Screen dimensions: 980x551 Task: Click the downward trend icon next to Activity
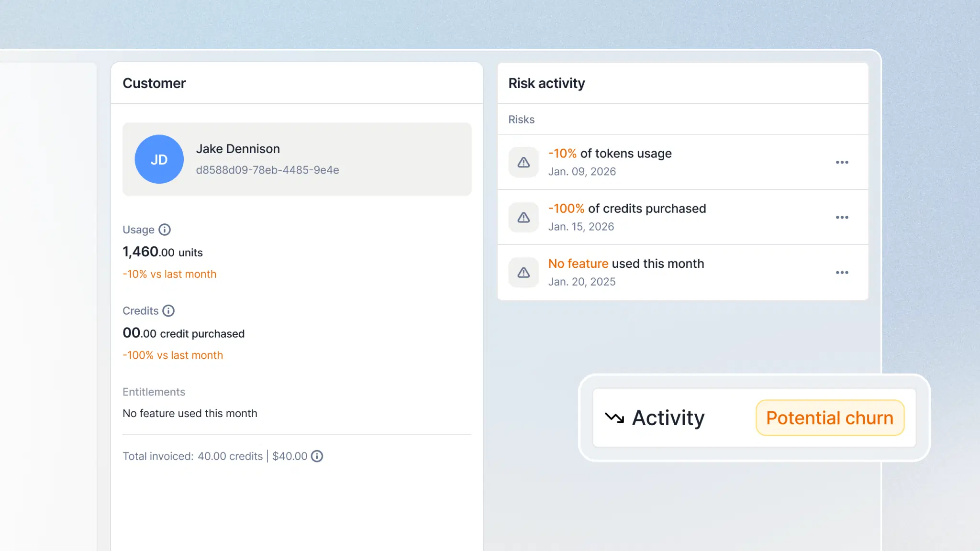[x=615, y=417]
